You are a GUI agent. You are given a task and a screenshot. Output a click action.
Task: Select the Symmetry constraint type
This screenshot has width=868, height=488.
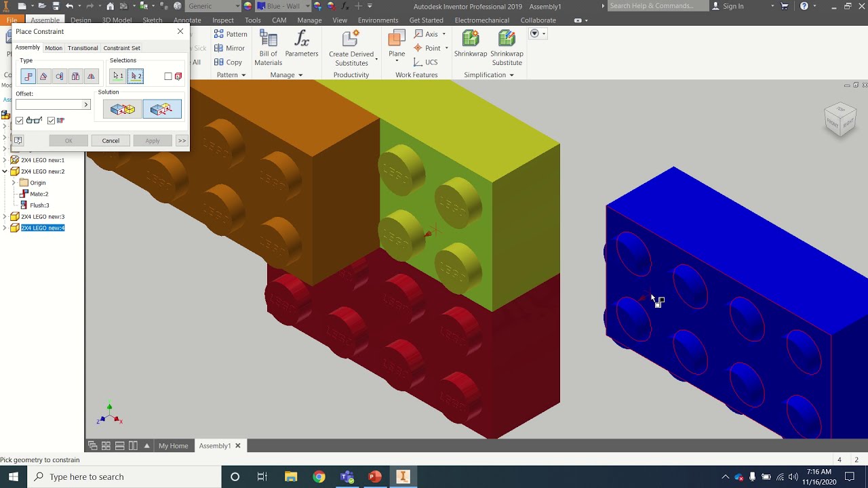(x=91, y=77)
